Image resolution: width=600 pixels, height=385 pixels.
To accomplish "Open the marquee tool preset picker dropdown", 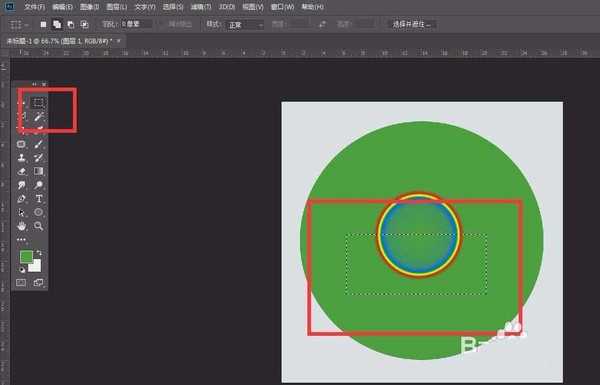I will [x=19, y=25].
